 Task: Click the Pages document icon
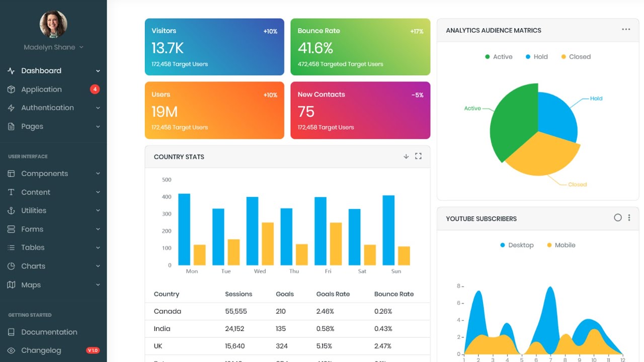click(11, 127)
